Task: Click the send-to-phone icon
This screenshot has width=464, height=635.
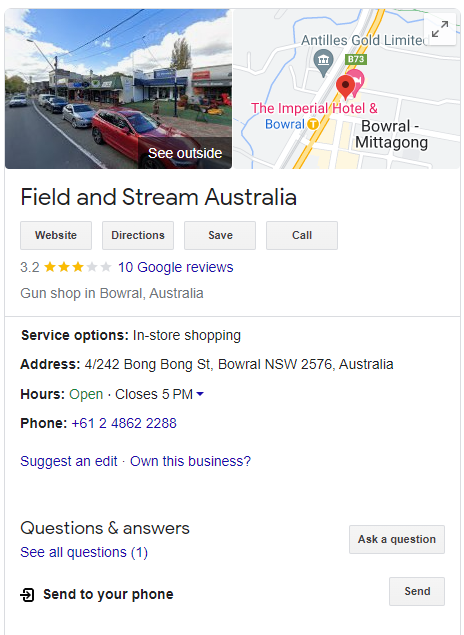Action: coord(28,595)
